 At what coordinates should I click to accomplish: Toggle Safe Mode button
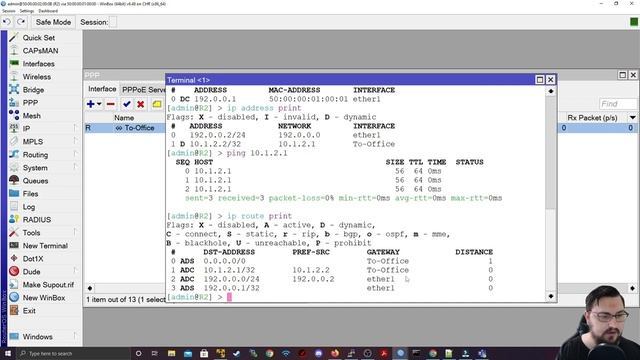53,22
